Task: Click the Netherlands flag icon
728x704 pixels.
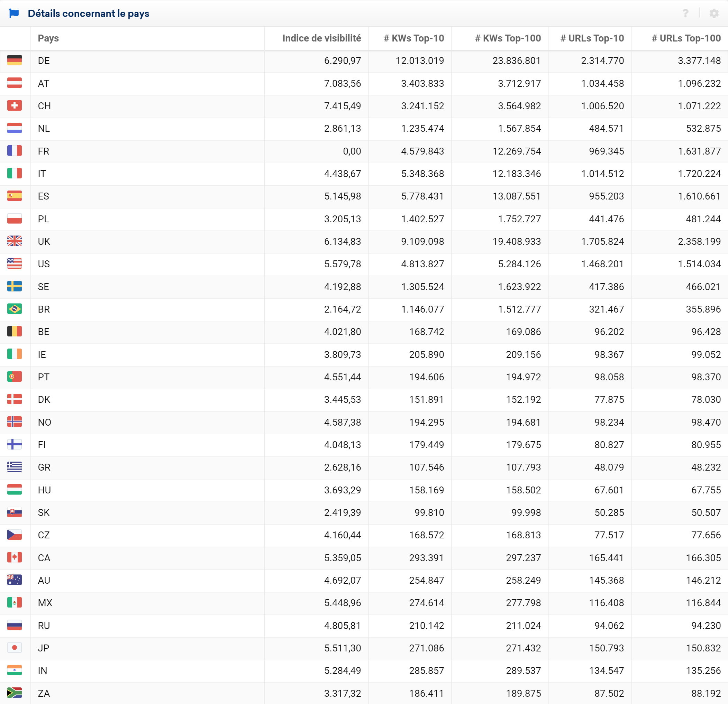Action: (x=15, y=128)
